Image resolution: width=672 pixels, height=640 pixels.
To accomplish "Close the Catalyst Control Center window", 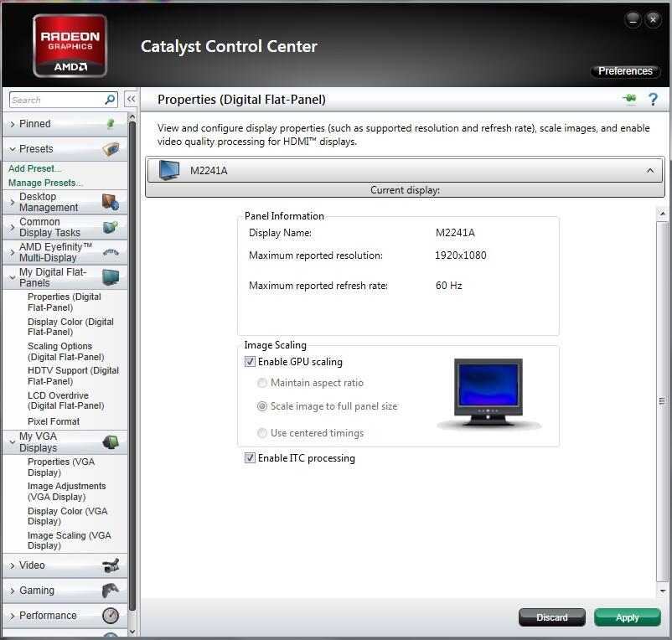I will [653, 20].
